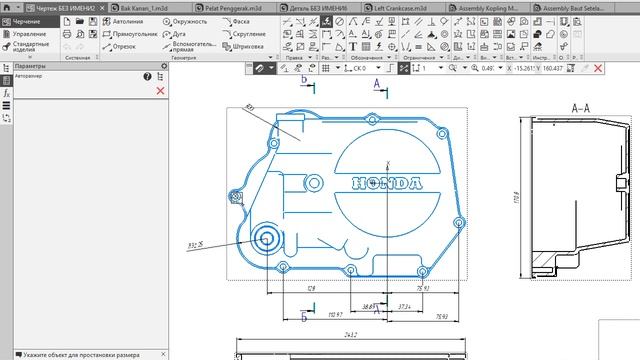The height and width of the screenshot is (360, 640).
Task: Close the status prompt message bar
Action: (163, 355)
